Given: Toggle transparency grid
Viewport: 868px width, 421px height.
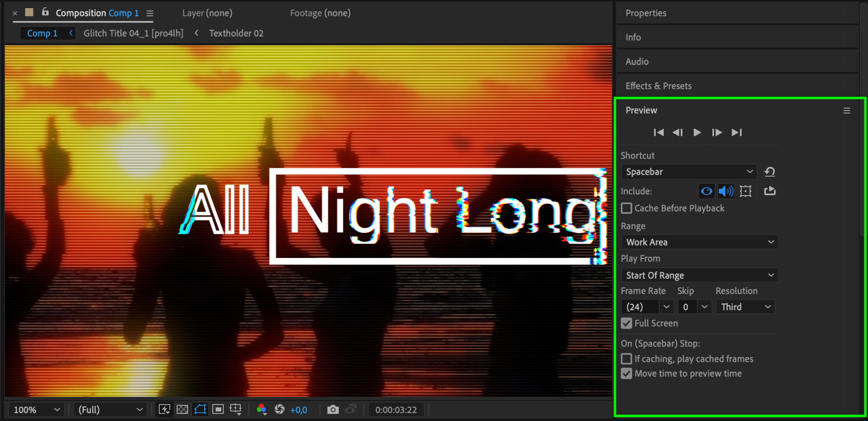Looking at the screenshot, I should tap(182, 409).
